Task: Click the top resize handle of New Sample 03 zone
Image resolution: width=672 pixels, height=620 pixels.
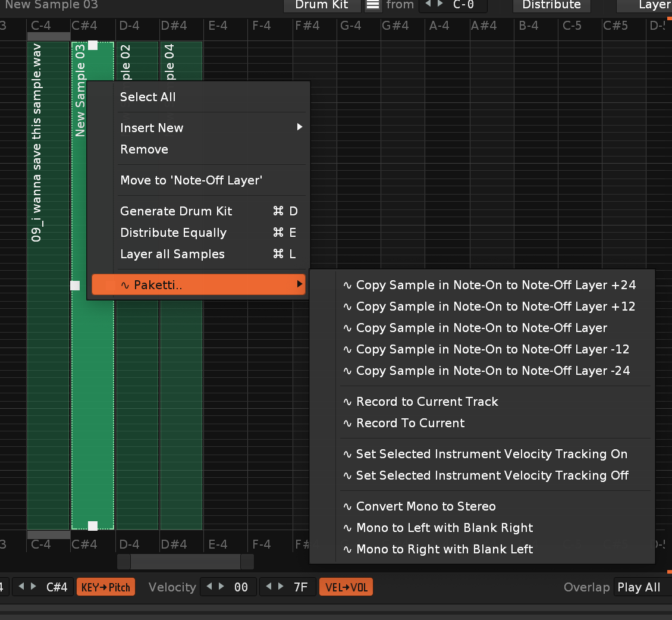Action: point(93,45)
